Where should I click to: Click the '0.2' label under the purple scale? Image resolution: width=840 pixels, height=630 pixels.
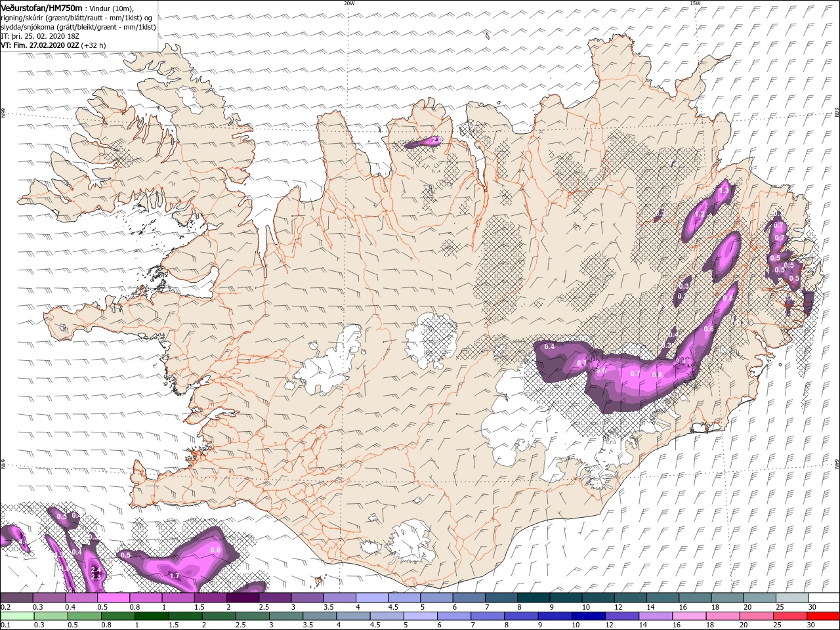[6, 607]
